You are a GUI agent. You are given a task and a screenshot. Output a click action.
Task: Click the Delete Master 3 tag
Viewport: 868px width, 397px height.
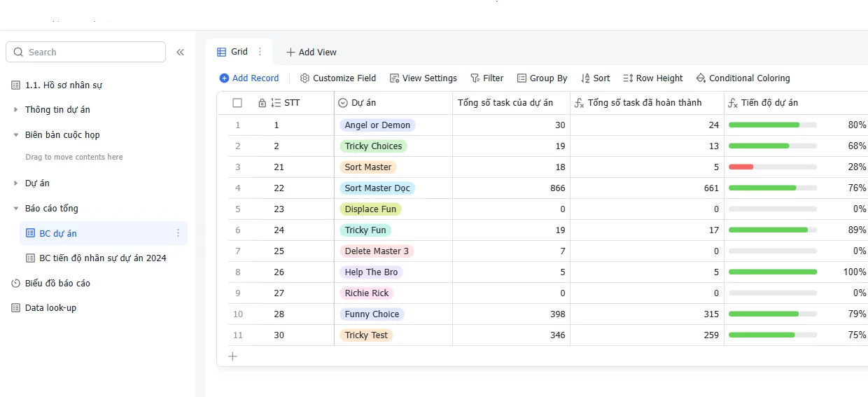point(377,251)
